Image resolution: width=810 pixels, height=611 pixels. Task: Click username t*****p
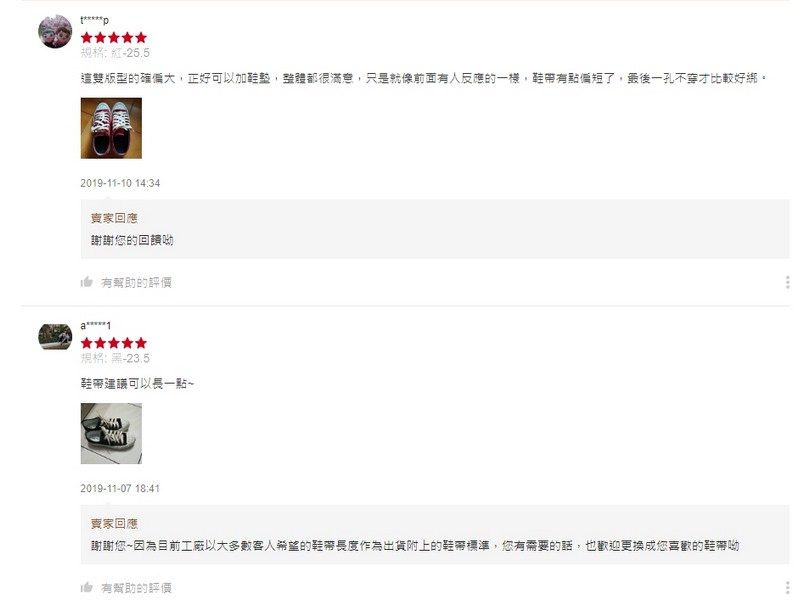click(x=95, y=20)
